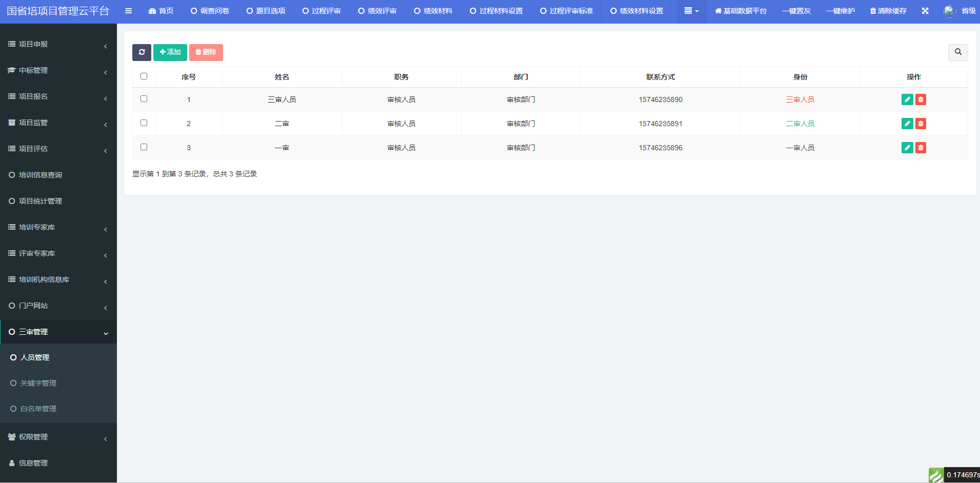
Task: Collapse the 三审管理 sidebar section
Action: tap(58, 332)
